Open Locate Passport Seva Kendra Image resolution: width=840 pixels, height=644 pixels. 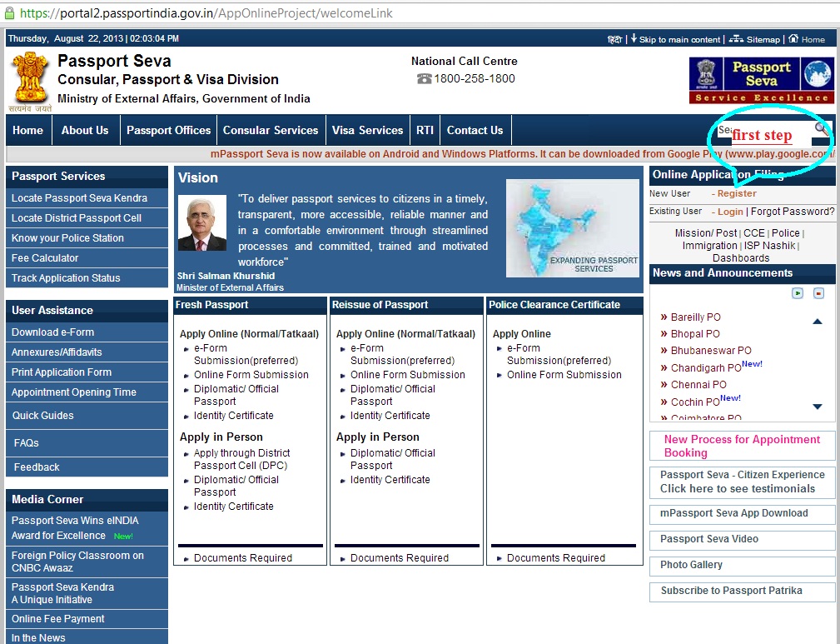[x=87, y=197]
